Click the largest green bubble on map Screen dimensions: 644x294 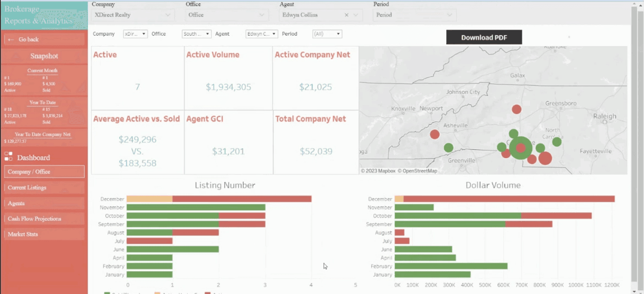[520, 148]
